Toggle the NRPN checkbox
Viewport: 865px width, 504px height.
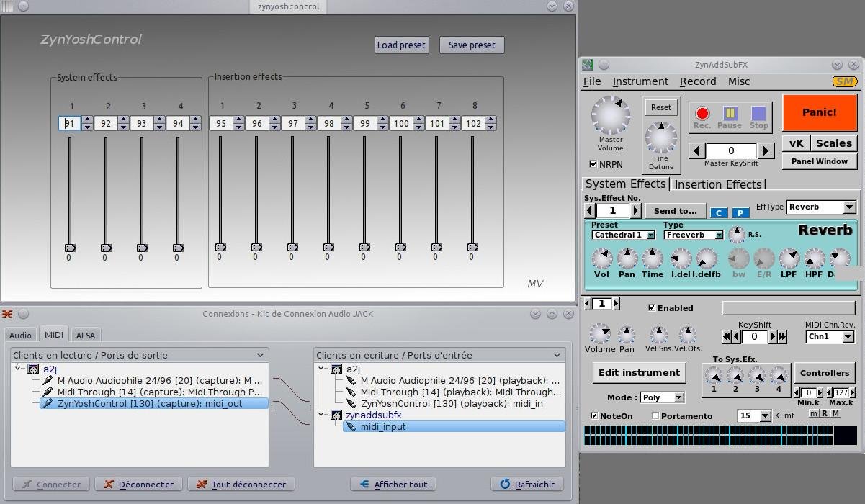tap(593, 164)
